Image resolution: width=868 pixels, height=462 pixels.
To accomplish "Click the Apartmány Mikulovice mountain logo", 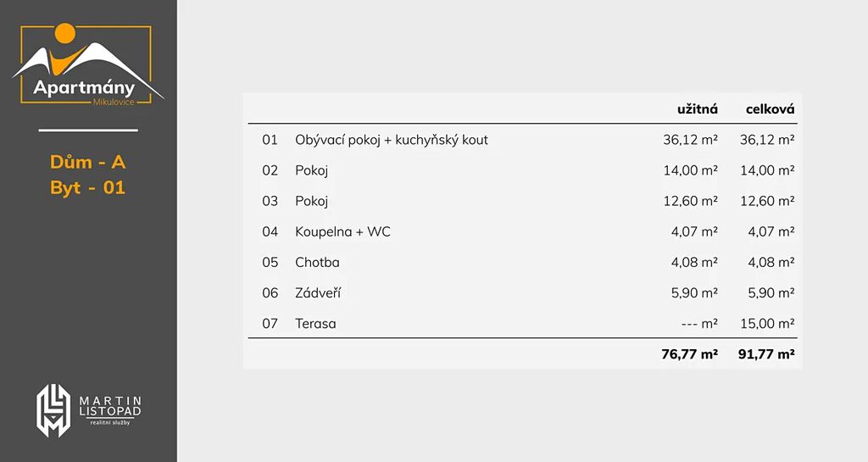I will 87,64.
